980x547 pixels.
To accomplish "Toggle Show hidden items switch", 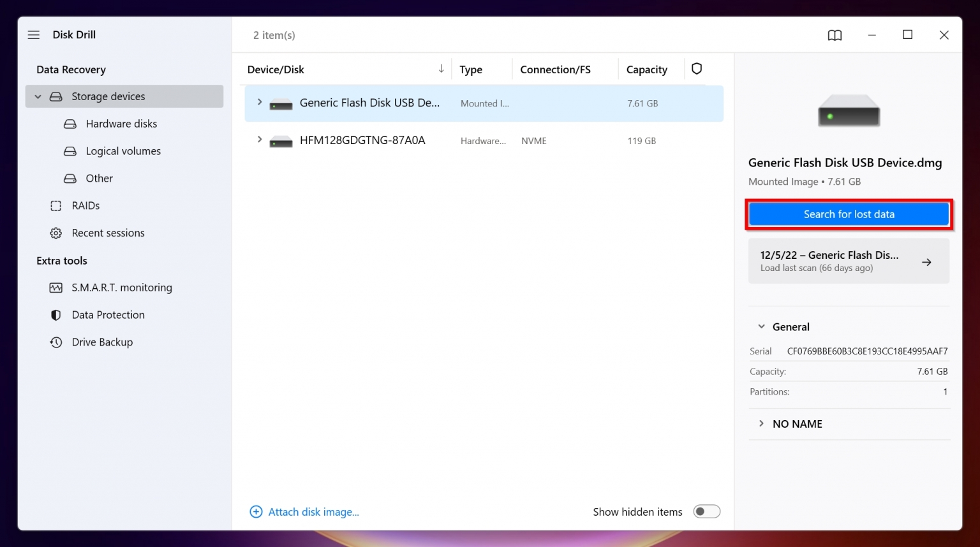I will (706, 511).
